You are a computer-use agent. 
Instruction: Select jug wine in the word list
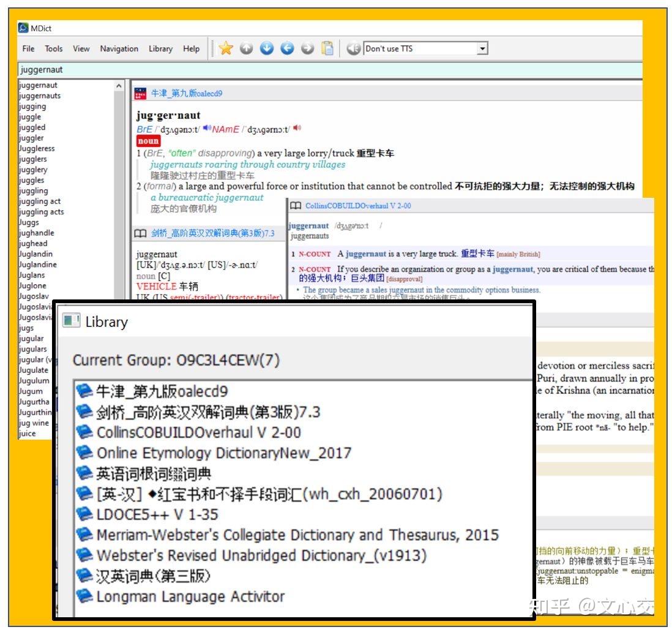click(x=34, y=423)
